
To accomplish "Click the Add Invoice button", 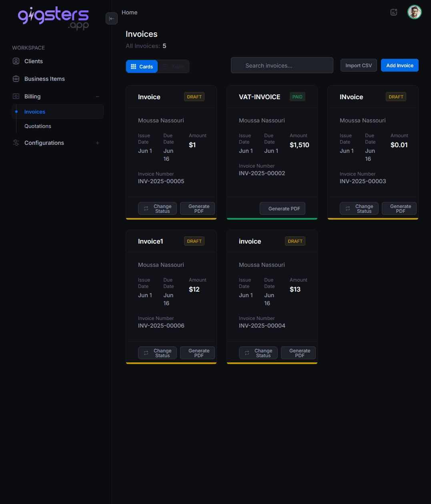I will pos(400,65).
